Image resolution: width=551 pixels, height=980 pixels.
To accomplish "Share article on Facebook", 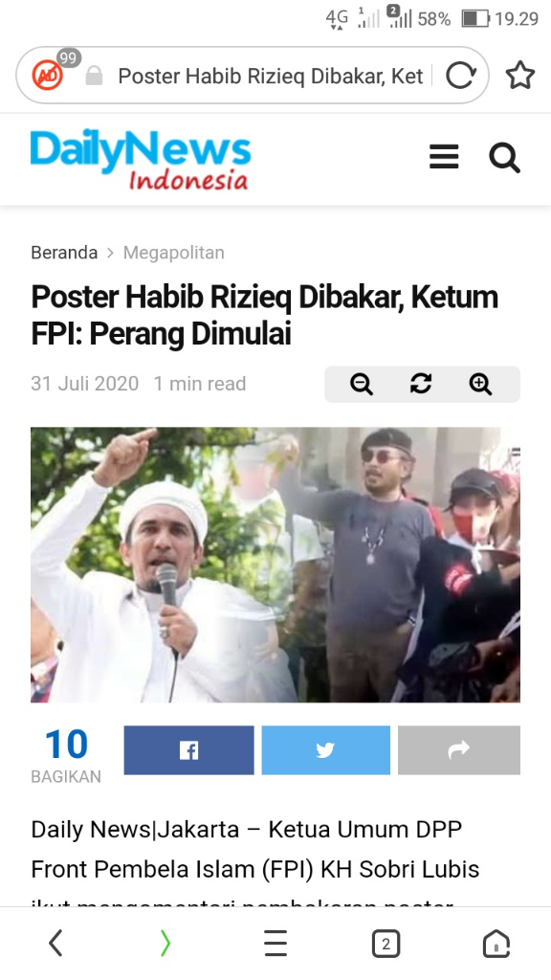I will click(188, 750).
